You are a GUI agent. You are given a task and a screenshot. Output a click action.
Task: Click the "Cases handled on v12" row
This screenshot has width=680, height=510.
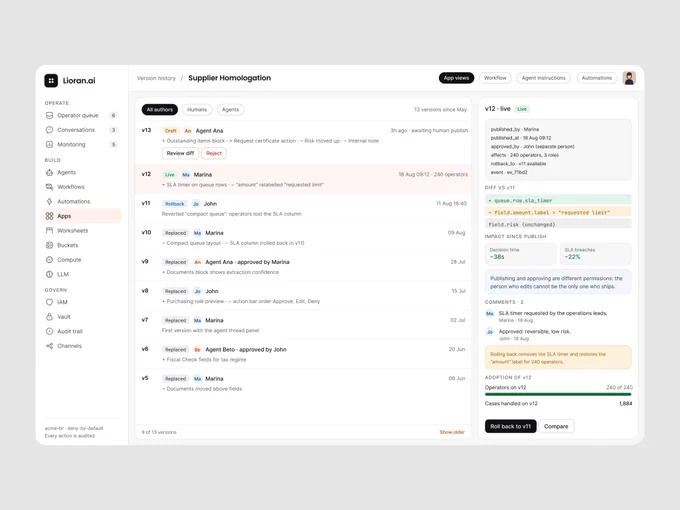pos(558,403)
